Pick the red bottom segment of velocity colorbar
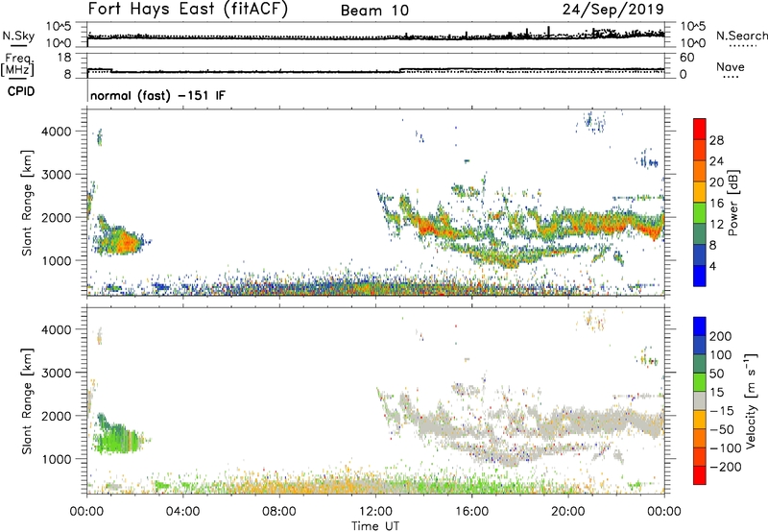The image size is (768, 532). (700, 475)
